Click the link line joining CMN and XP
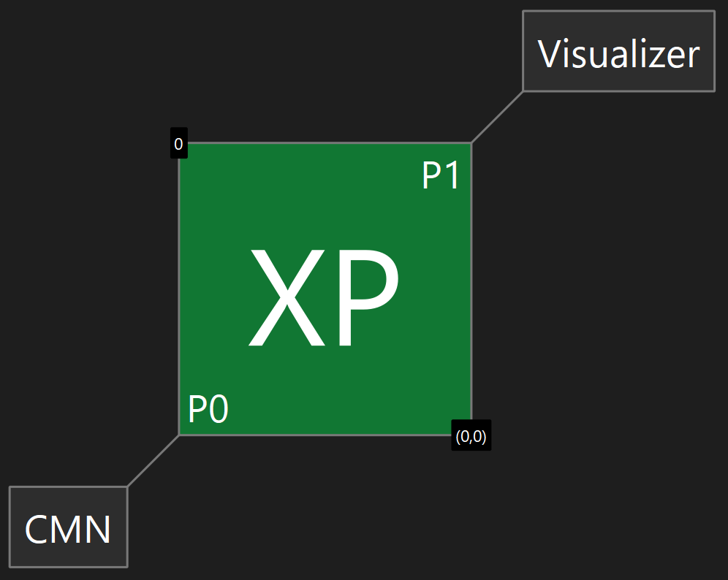 (x=153, y=461)
